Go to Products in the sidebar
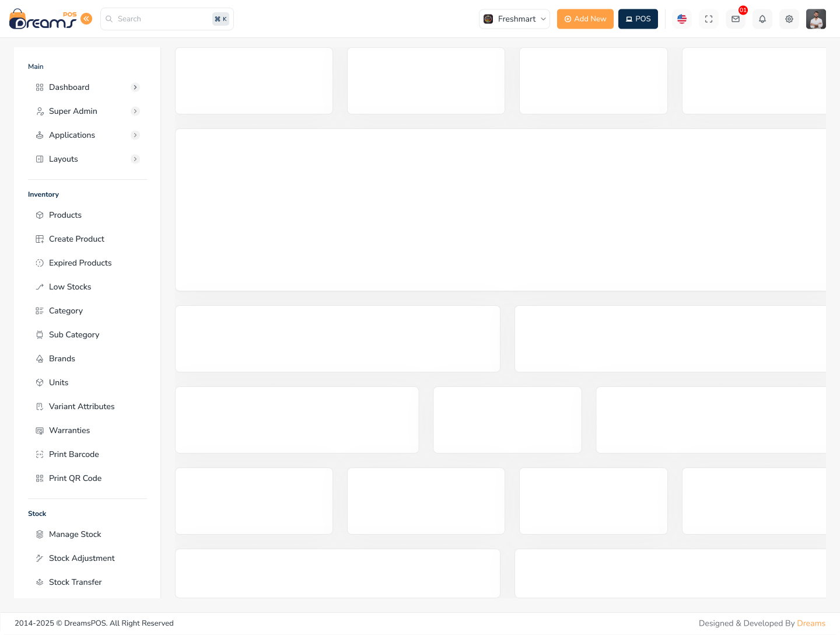Image resolution: width=840 pixels, height=635 pixels. [65, 215]
